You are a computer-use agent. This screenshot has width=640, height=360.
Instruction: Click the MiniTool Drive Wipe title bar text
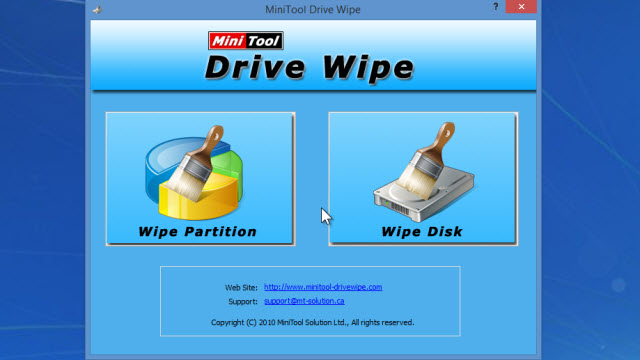click(313, 9)
